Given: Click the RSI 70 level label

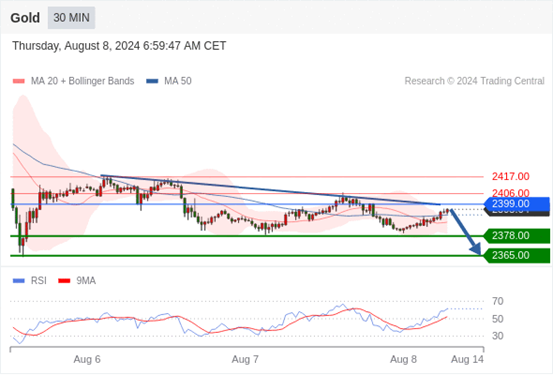Looking at the screenshot, I should tap(498, 301).
